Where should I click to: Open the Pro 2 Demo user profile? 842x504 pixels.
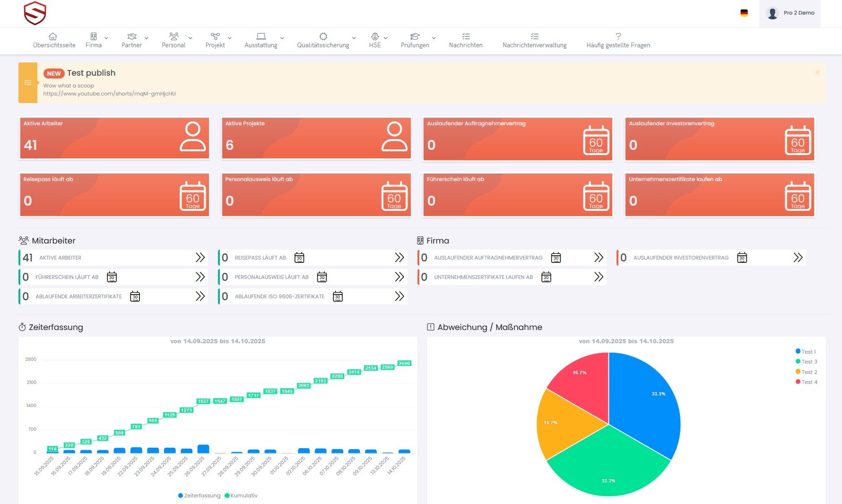(790, 13)
